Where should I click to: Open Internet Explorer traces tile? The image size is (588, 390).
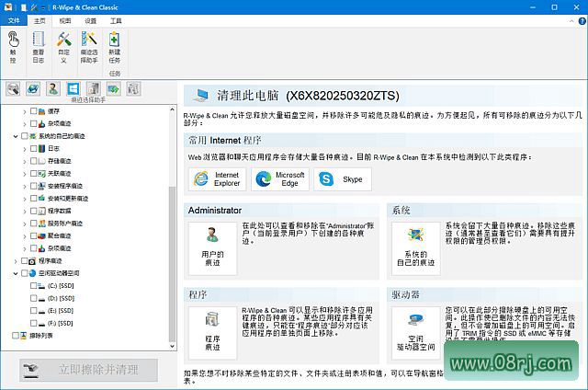click(217, 179)
